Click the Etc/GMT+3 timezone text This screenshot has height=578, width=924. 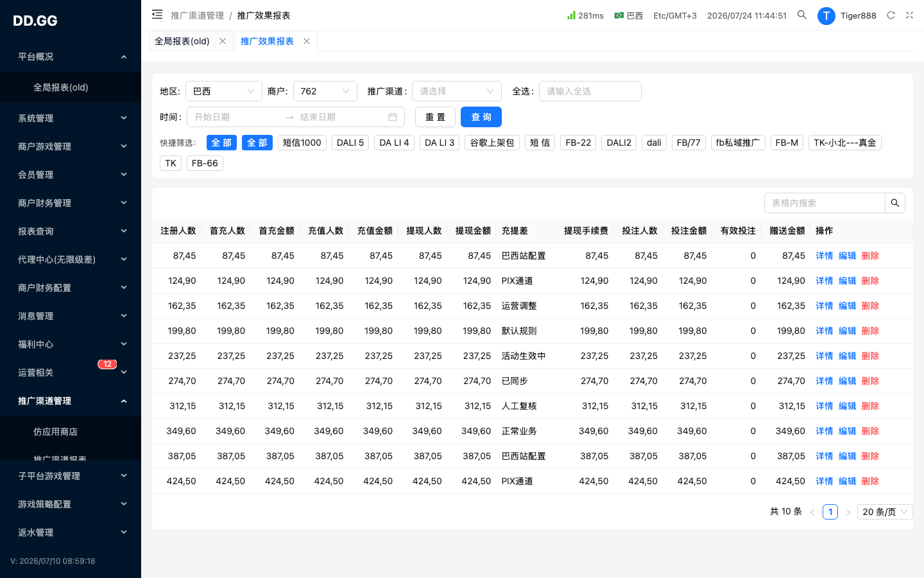click(x=675, y=15)
